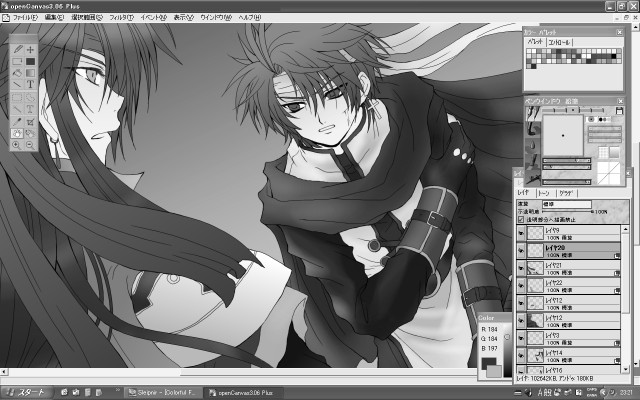Switch to the トーン tab in layer panel
Image resolution: width=640 pixels, height=400 pixels.
tap(544, 193)
